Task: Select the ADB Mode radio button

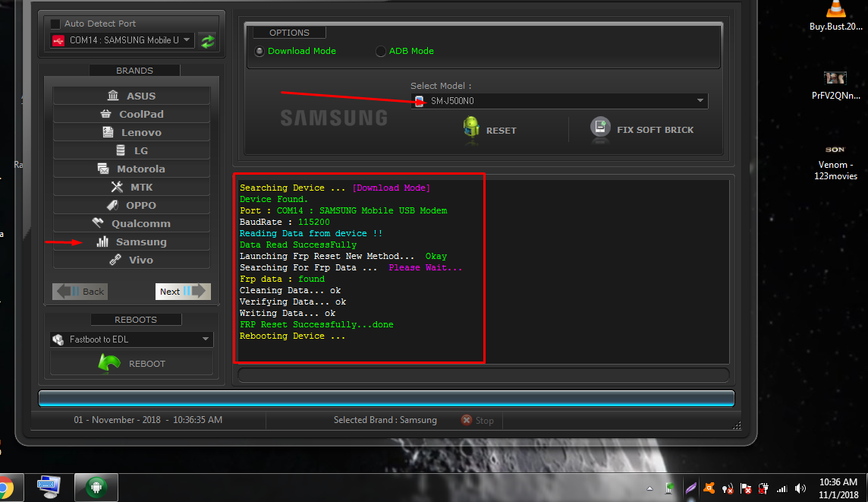Action: (380, 51)
